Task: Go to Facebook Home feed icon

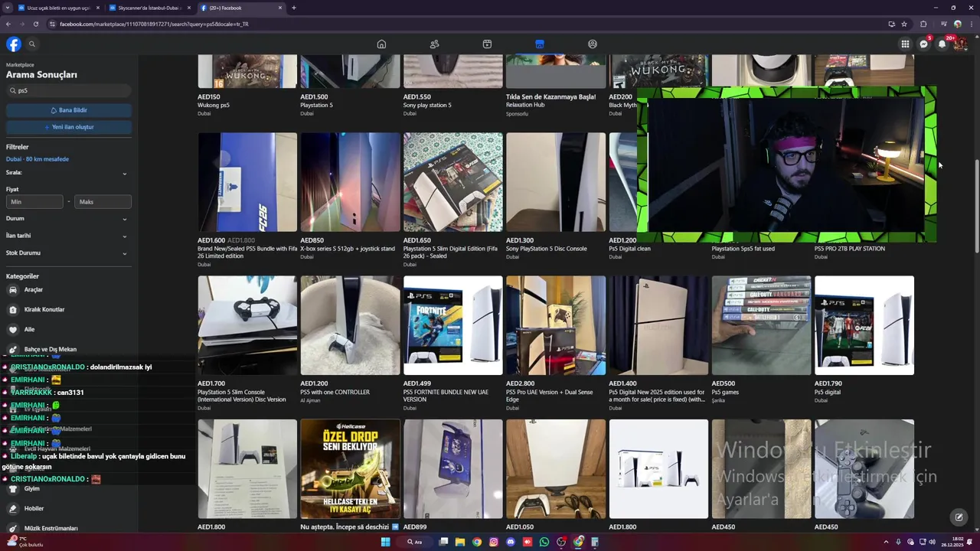Action: (381, 44)
